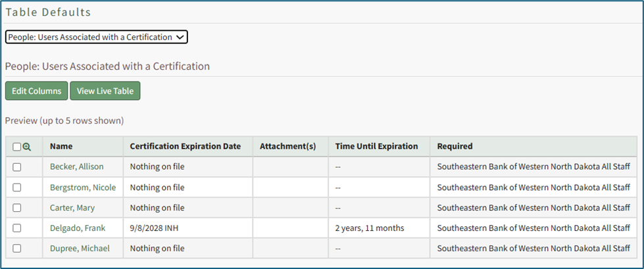The height and width of the screenshot is (269, 644).
Task: Click the Certification Expiration Date column header
Action: [x=186, y=147]
